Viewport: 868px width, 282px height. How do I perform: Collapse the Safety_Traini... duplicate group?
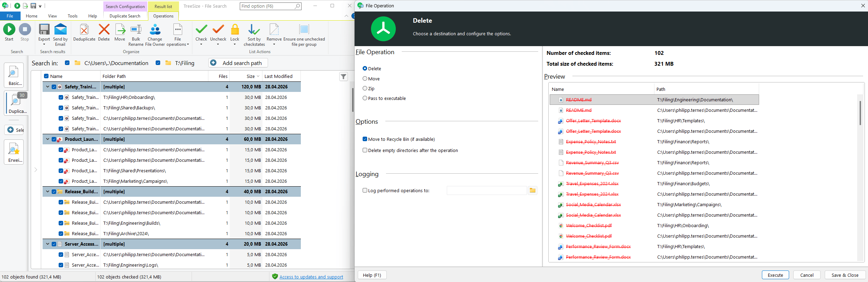tap(48, 87)
